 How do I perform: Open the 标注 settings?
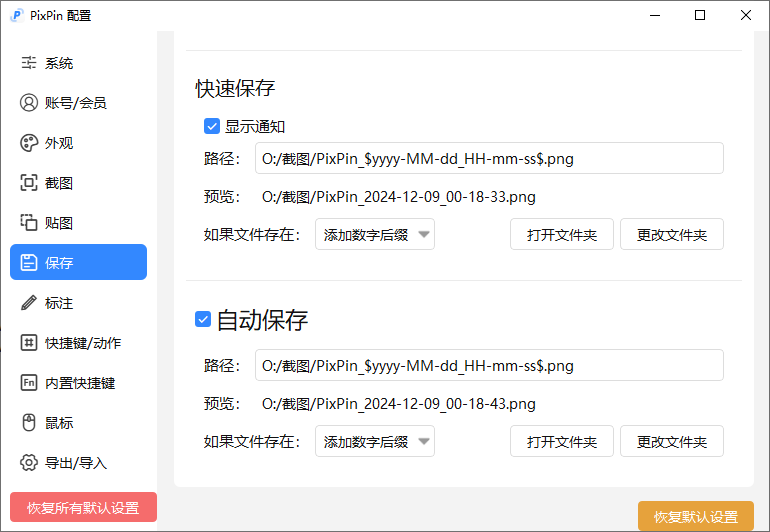(79, 303)
